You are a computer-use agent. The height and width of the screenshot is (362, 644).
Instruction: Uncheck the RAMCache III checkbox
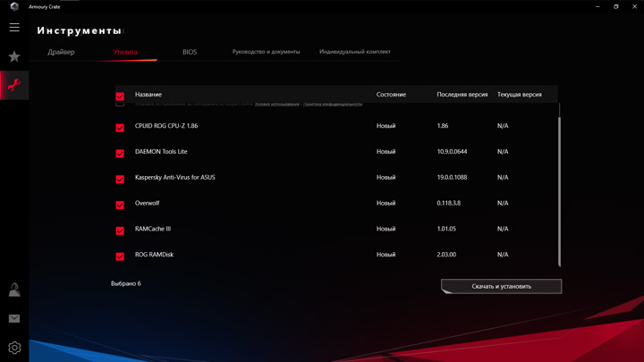(120, 231)
